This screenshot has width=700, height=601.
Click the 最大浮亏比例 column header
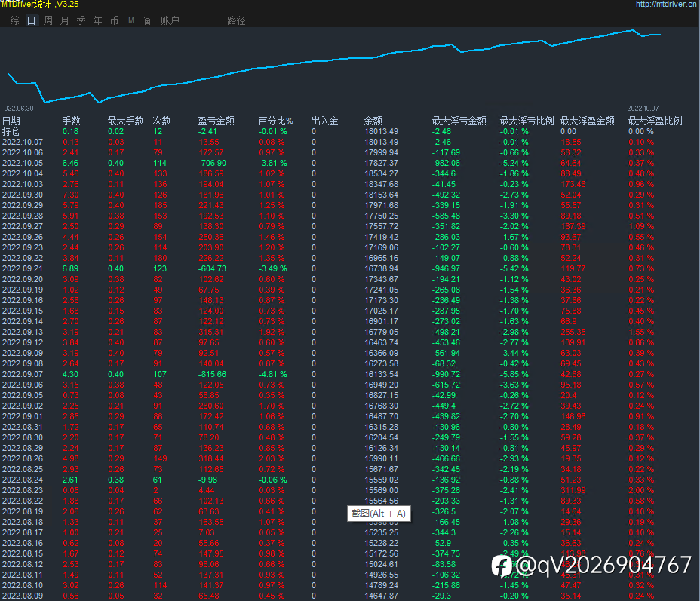tap(527, 121)
